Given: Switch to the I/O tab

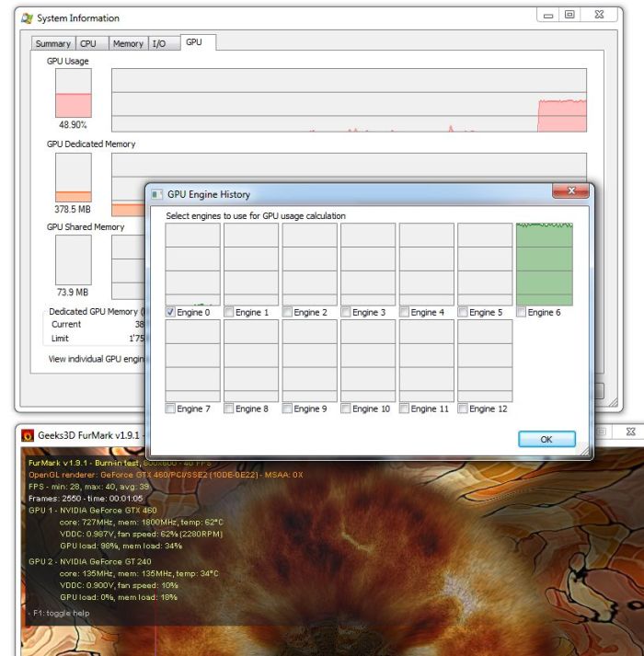Looking at the screenshot, I should click(x=164, y=44).
